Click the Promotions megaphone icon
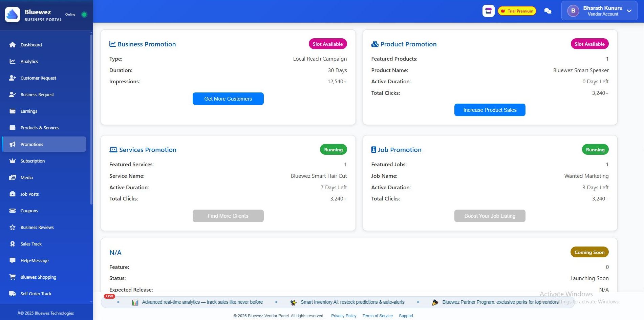 coord(13,144)
